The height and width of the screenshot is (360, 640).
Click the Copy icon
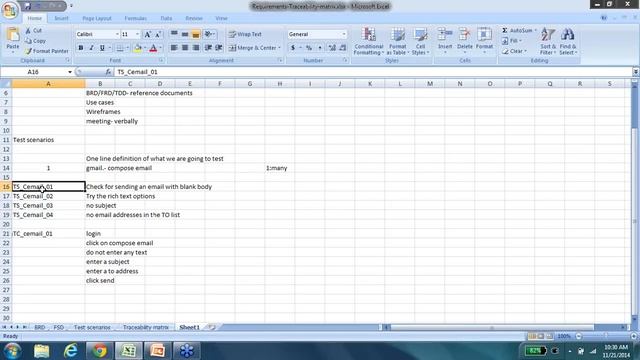coord(35,41)
